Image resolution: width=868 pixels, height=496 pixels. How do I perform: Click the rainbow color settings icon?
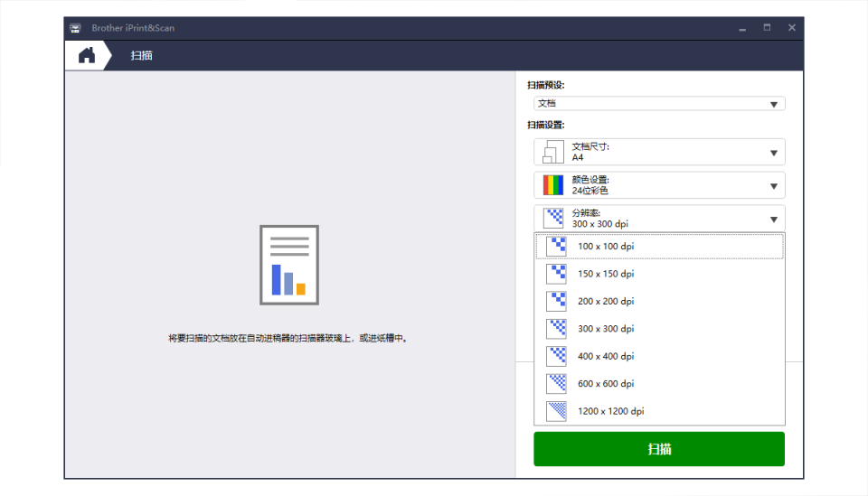pos(553,185)
